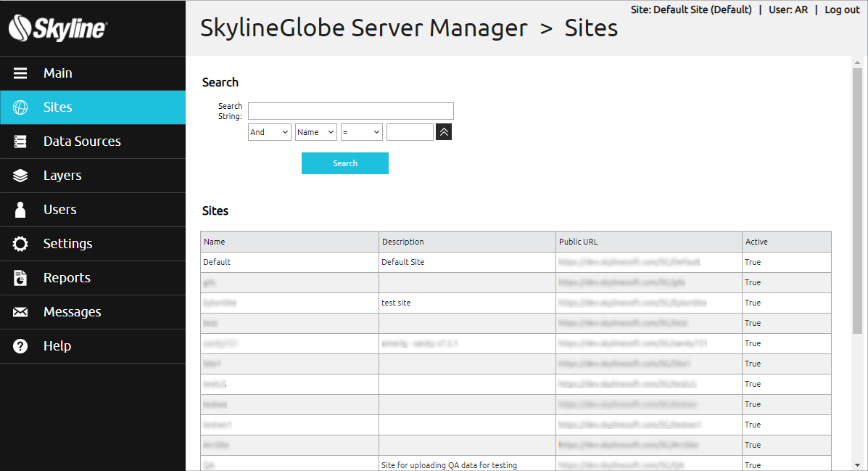
Task: Open the And operator dropdown
Action: [x=270, y=132]
